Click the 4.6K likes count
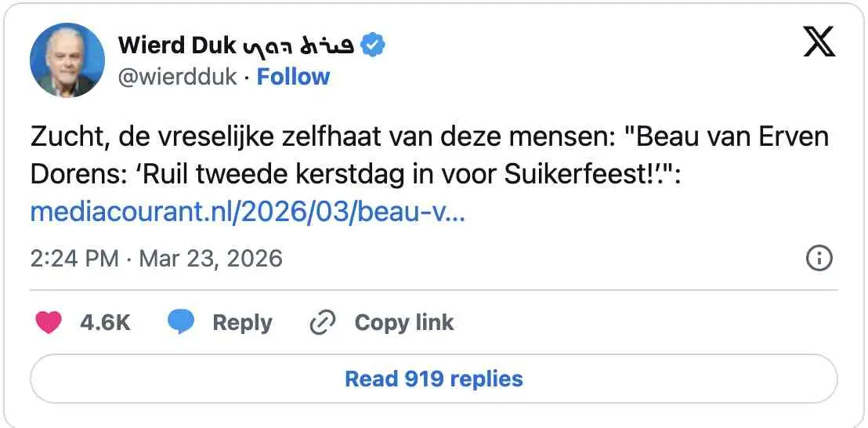The width and height of the screenshot is (868, 428). pyautogui.click(x=105, y=322)
